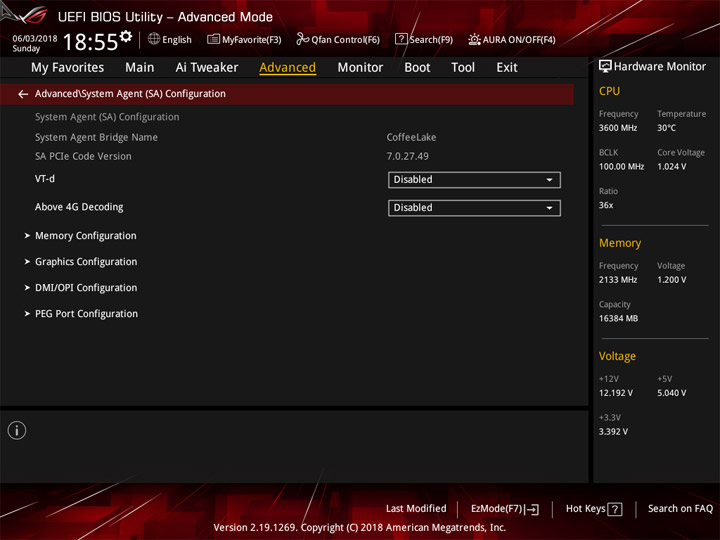The image size is (720, 540).
Task: Select the Advanced tab
Action: coord(287,68)
